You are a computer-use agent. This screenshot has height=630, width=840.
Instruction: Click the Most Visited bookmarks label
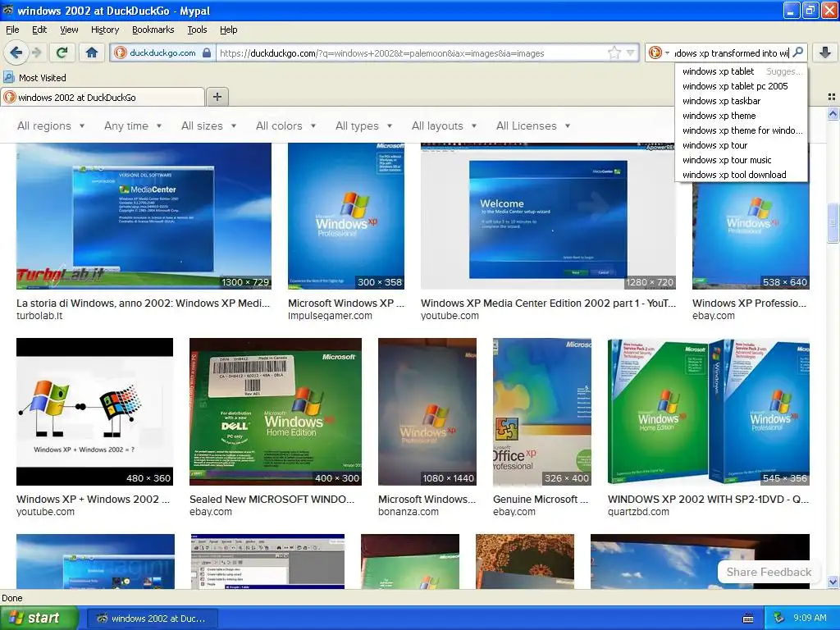43,78
